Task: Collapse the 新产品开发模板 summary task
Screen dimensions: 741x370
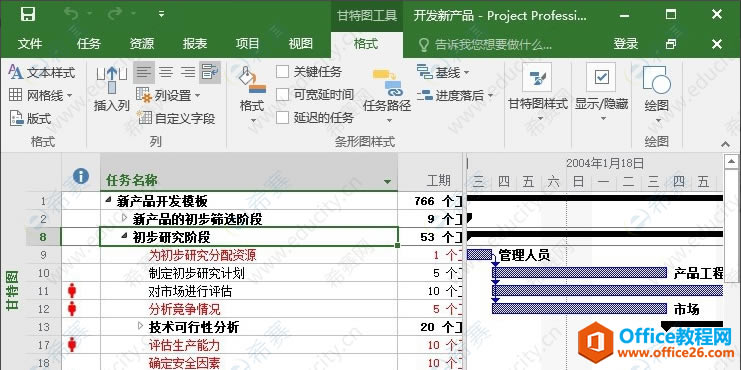Action: pos(109,201)
